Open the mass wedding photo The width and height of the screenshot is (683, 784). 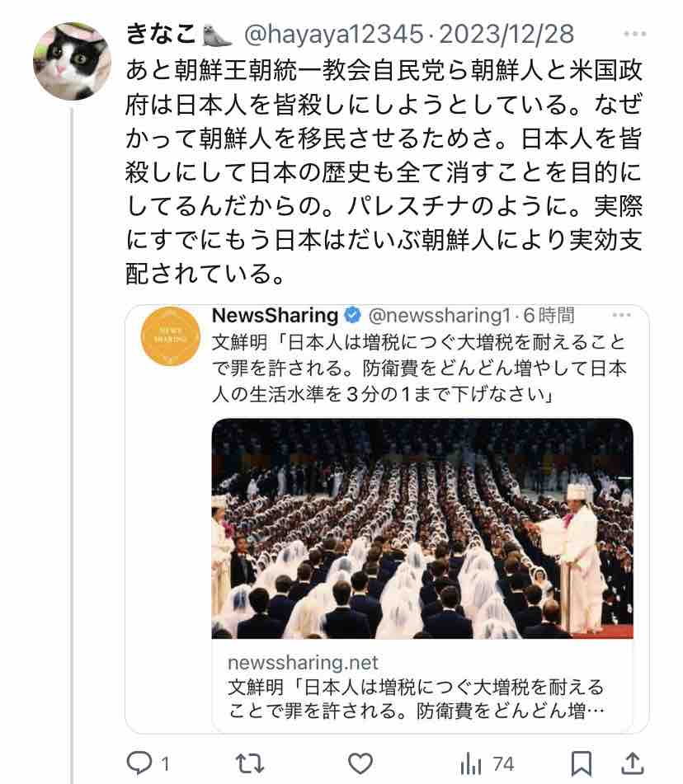[422, 528]
